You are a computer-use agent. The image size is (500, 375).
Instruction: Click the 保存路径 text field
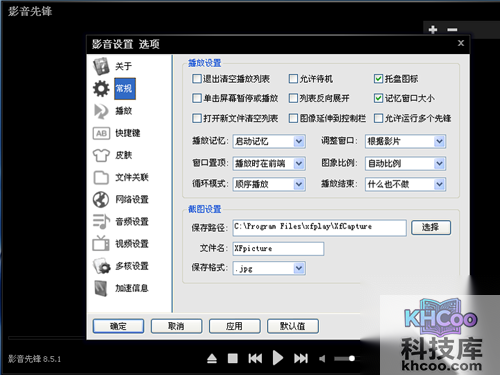tap(319, 228)
